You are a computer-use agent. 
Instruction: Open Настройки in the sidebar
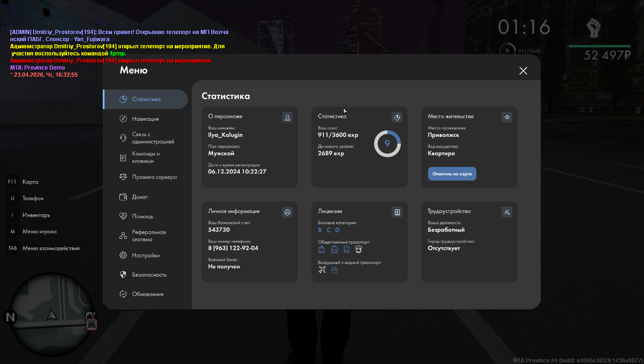pyautogui.click(x=145, y=255)
